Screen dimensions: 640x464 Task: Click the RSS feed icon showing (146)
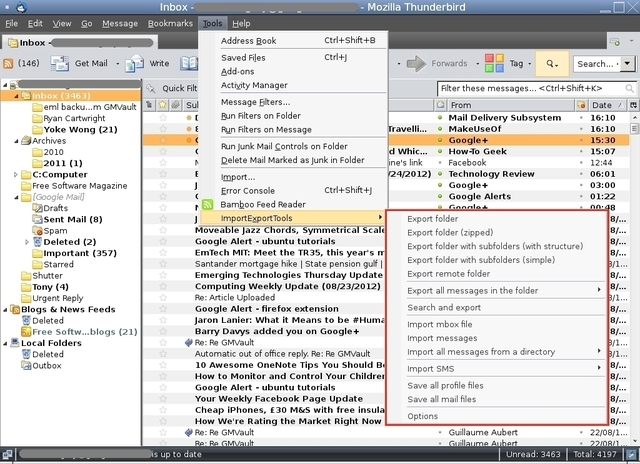[x=8, y=63]
